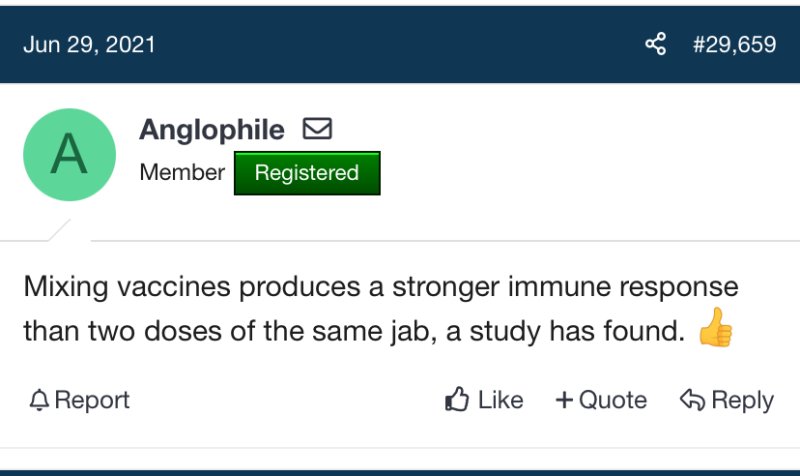The height and width of the screenshot is (476, 800).
Task: Click the green Registered badge
Action: [x=306, y=173]
